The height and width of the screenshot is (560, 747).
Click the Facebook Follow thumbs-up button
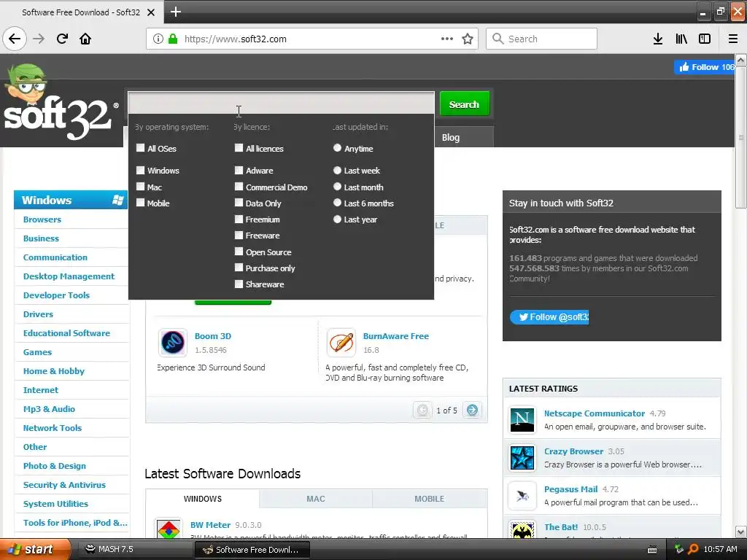[x=704, y=67]
